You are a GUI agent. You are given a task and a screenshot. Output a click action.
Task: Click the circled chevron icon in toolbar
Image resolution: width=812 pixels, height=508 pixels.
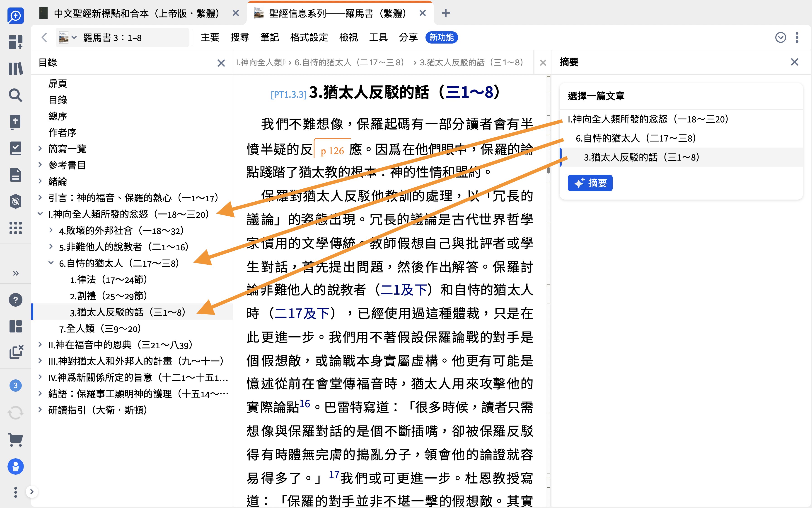[x=781, y=37]
